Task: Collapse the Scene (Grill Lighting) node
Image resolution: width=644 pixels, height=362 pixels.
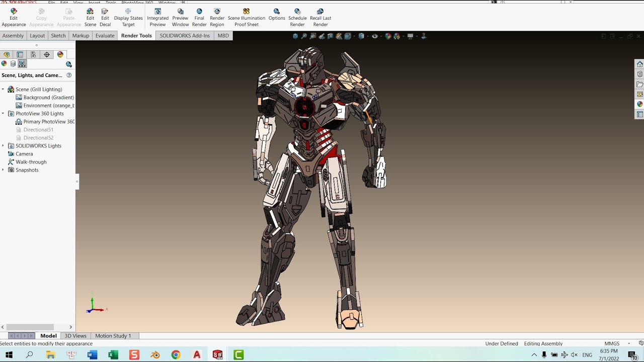Action: (3, 89)
